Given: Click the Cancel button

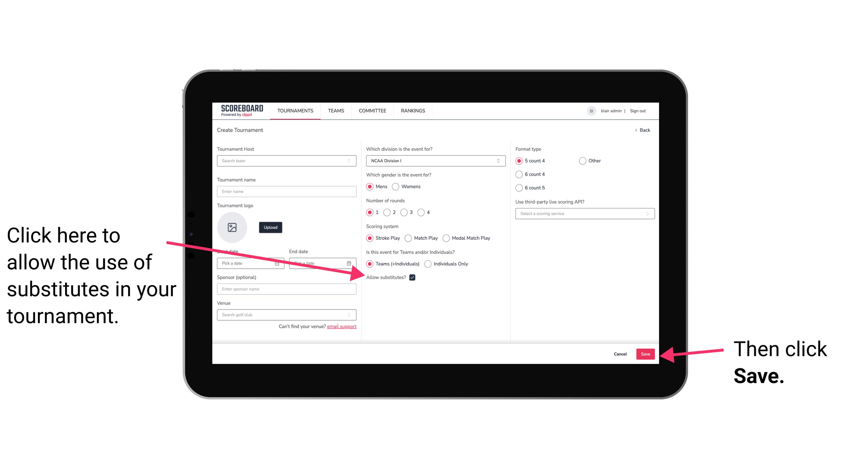Looking at the screenshot, I should coord(620,354).
